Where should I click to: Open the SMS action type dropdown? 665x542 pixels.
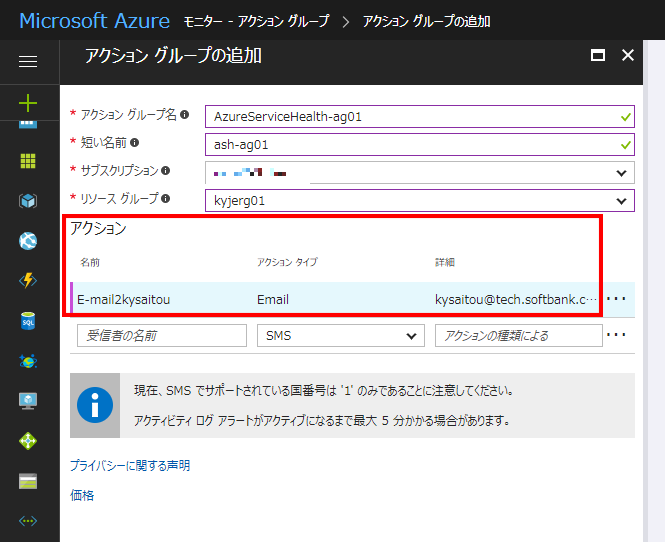pyautogui.click(x=341, y=336)
